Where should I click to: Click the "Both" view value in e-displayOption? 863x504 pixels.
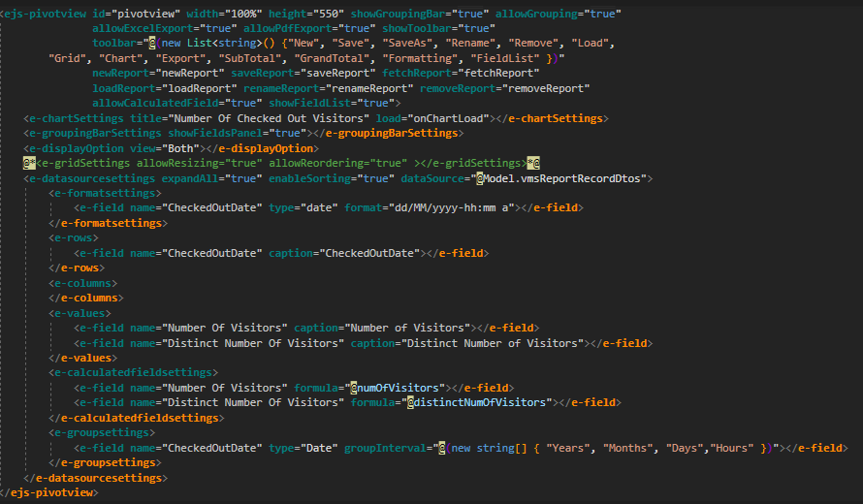click(x=181, y=148)
